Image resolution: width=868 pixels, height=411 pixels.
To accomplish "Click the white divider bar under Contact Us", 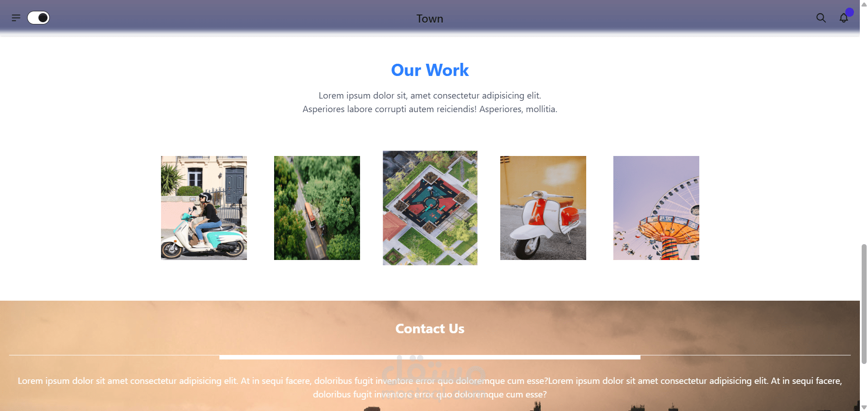I will (430, 357).
